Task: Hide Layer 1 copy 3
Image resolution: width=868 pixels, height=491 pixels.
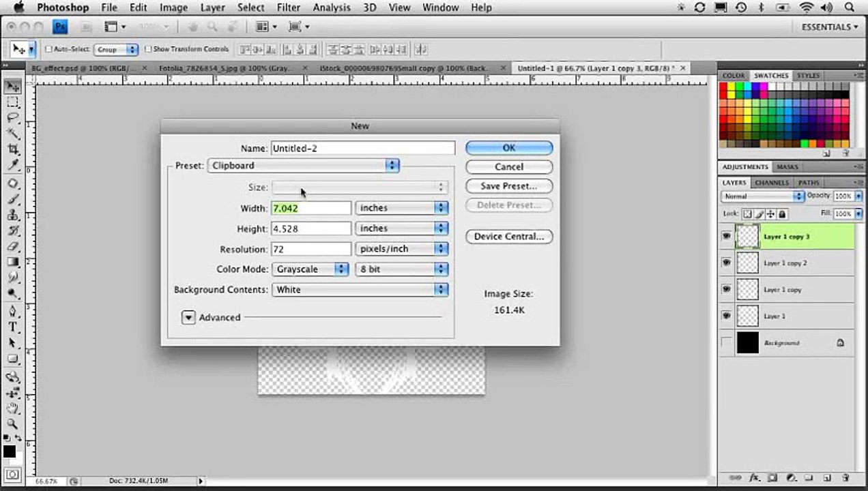Action: point(726,237)
